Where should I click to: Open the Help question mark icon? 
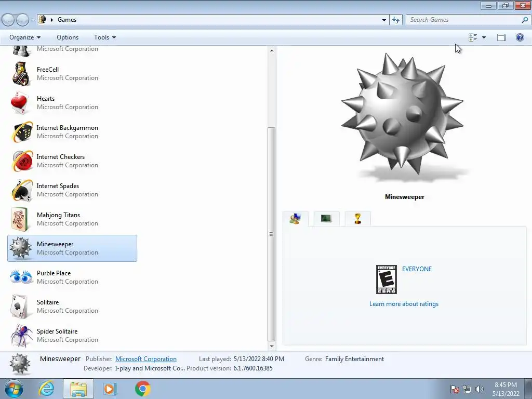click(x=520, y=37)
